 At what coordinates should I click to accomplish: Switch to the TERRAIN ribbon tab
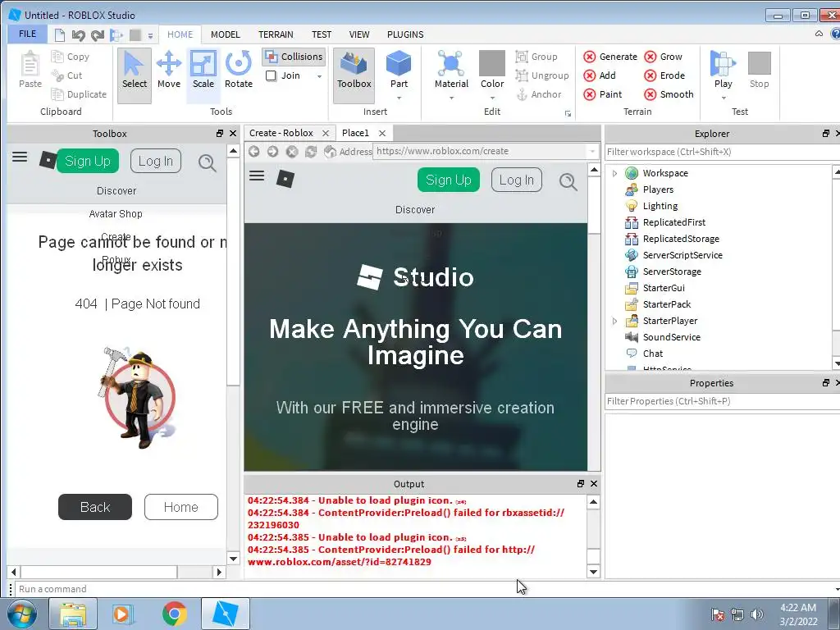276,34
